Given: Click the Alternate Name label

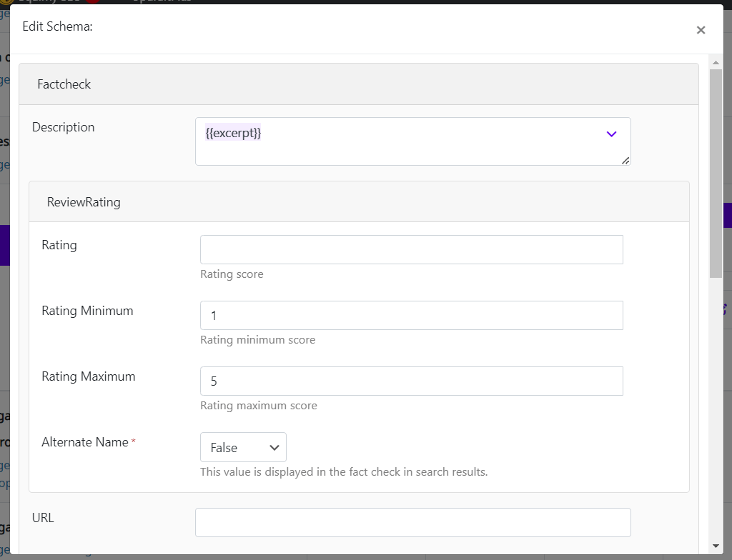Looking at the screenshot, I should (85, 442).
